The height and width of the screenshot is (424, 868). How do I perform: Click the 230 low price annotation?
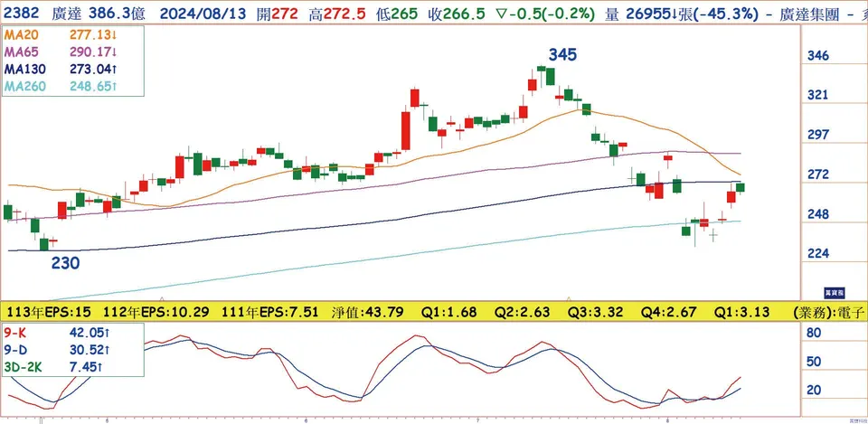[66, 263]
